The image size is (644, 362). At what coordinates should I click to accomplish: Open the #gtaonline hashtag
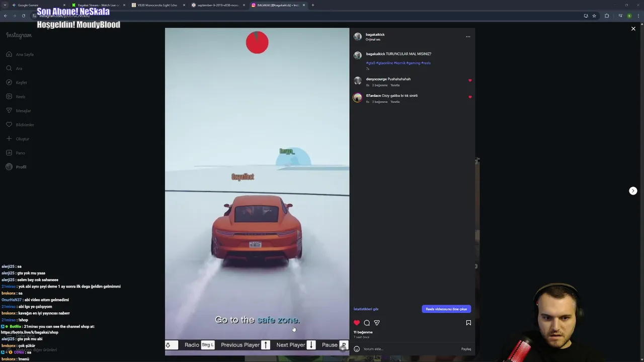click(384, 63)
